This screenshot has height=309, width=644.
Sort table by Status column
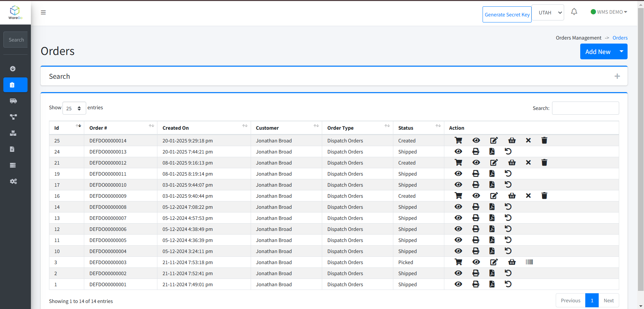coord(418,128)
